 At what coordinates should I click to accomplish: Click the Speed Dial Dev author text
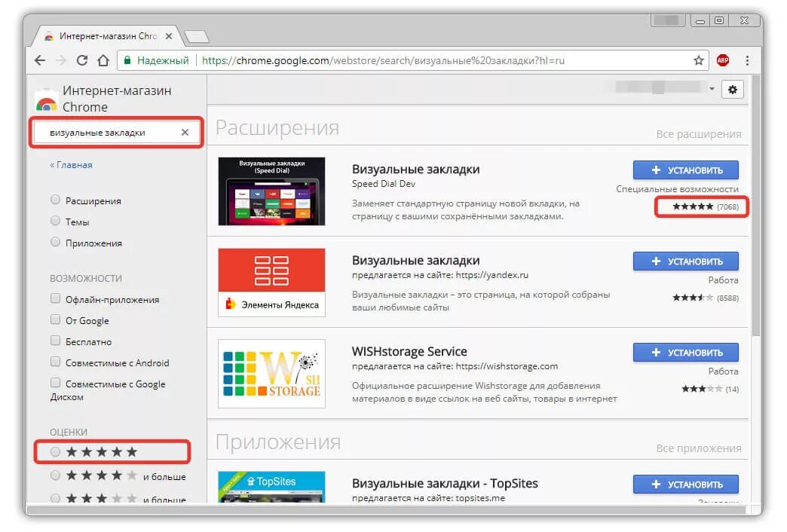point(384,184)
